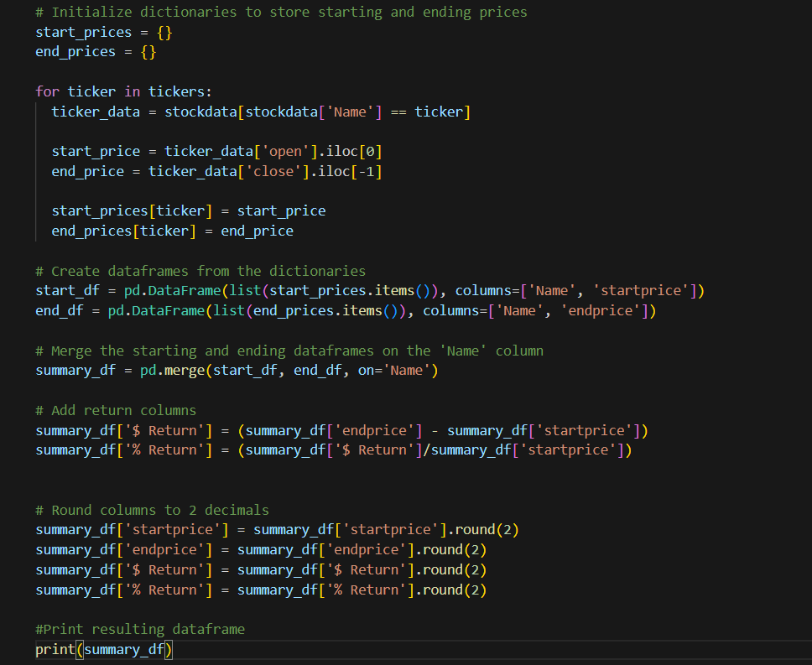Click the comment "# Round columns to 2 decimals"

coord(153,510)
